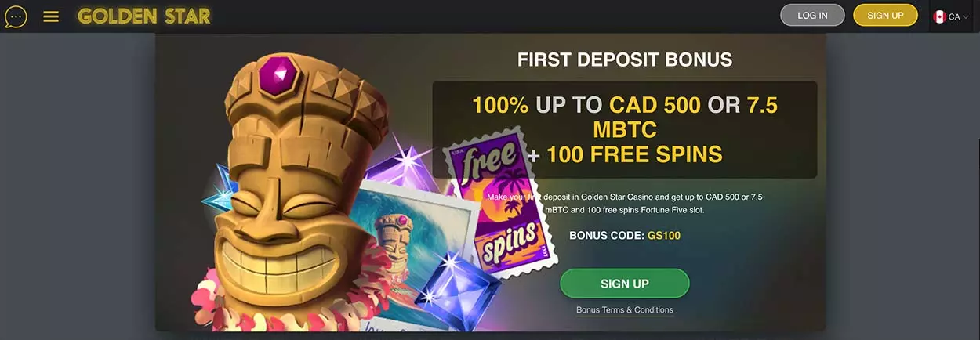Click the Golden Star logo

144,16
